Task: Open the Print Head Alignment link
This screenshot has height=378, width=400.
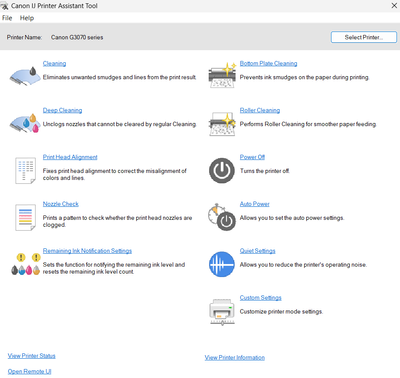Action: point(70,157)
